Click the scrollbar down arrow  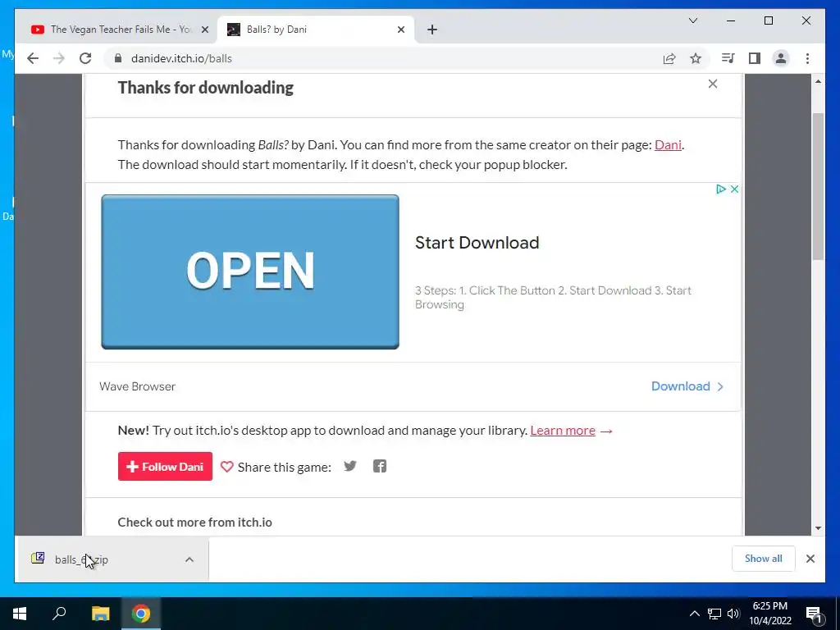coord(818,528)
